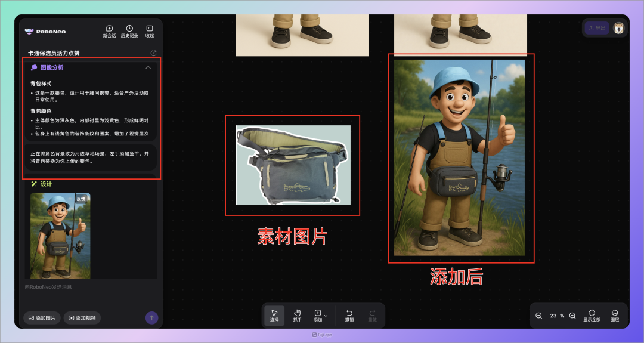Click the message starting 正在将角色背景改为河边草地场景

click(91, 157)
